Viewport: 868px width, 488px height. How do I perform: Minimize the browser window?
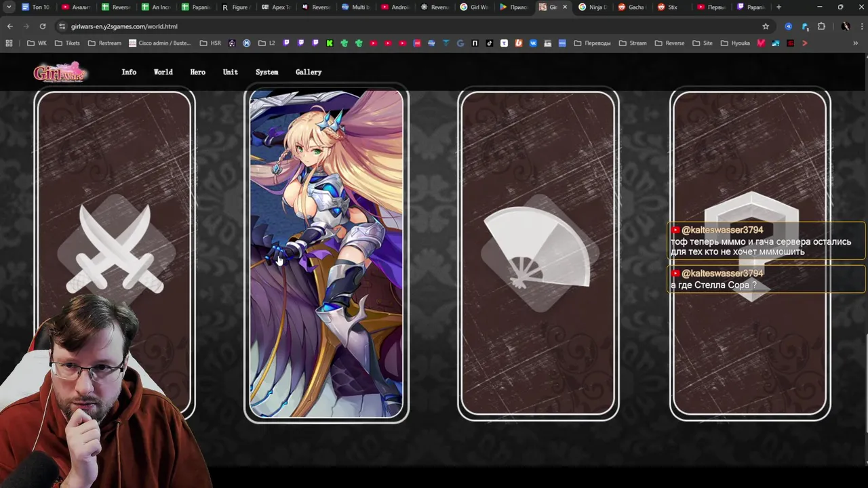point(819,7)
